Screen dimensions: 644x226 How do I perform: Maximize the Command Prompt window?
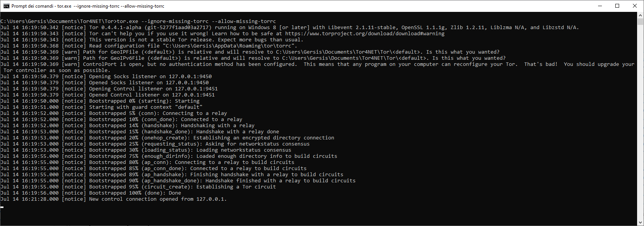coord(617,6)
